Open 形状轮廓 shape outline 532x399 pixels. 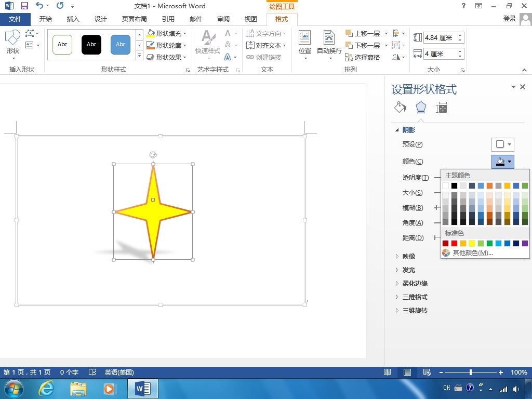(166, 45)
